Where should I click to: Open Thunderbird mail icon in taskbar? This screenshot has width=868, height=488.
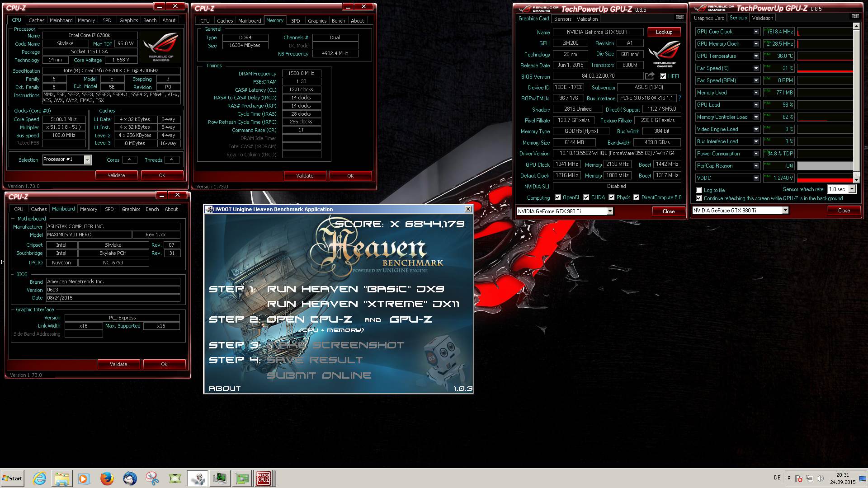tap(130, 478)
